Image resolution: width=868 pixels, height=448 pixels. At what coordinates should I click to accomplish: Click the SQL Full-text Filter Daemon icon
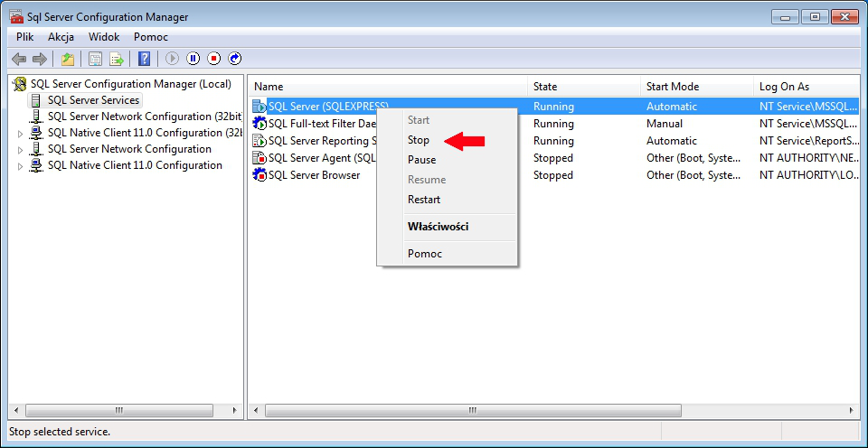[259, 124]
